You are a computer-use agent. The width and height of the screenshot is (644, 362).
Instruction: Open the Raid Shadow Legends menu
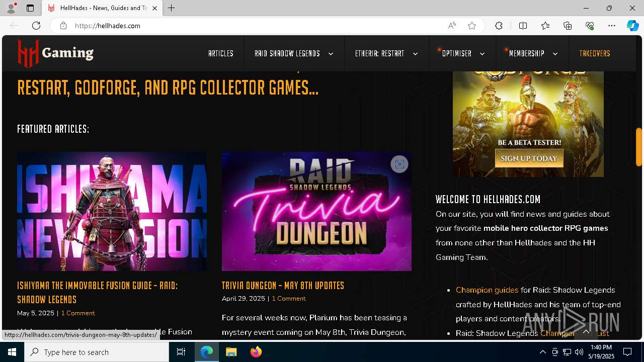coord(287,53)
